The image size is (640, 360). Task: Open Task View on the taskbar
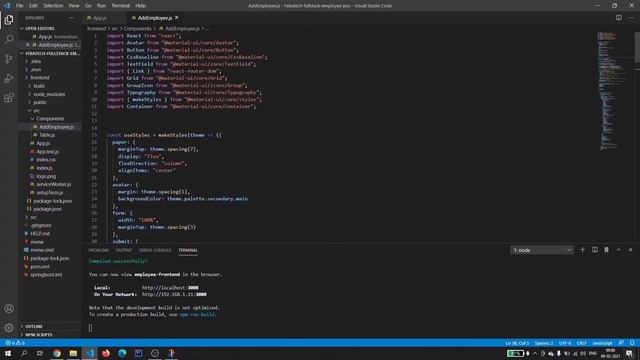[x=40, y=353]
